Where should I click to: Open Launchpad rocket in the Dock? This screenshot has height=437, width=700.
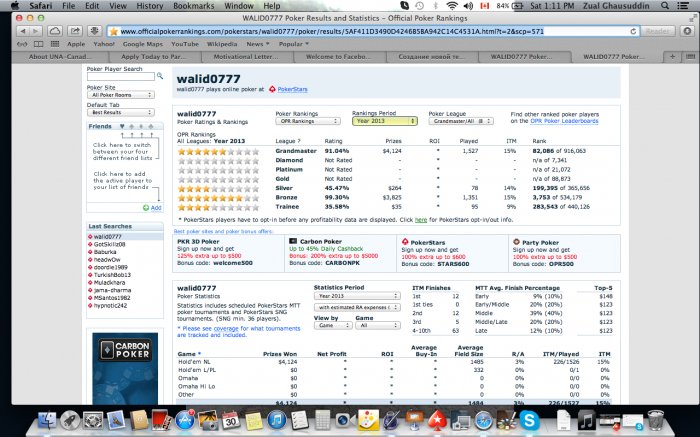click(x=70, y=420)
